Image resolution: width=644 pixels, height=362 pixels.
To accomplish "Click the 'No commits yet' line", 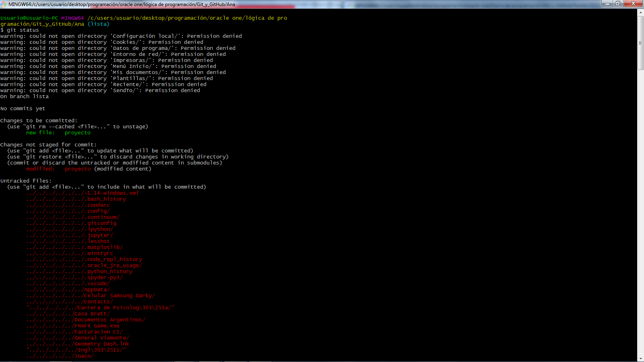I will [23, 109].
